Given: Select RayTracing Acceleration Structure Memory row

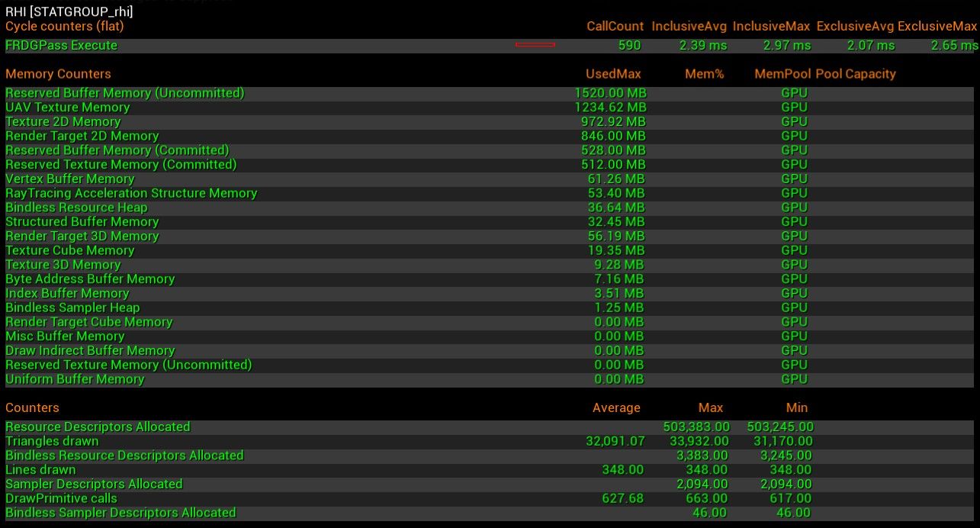Looking at the screenshot, I should pyautogui.click(x=490, y=193).
